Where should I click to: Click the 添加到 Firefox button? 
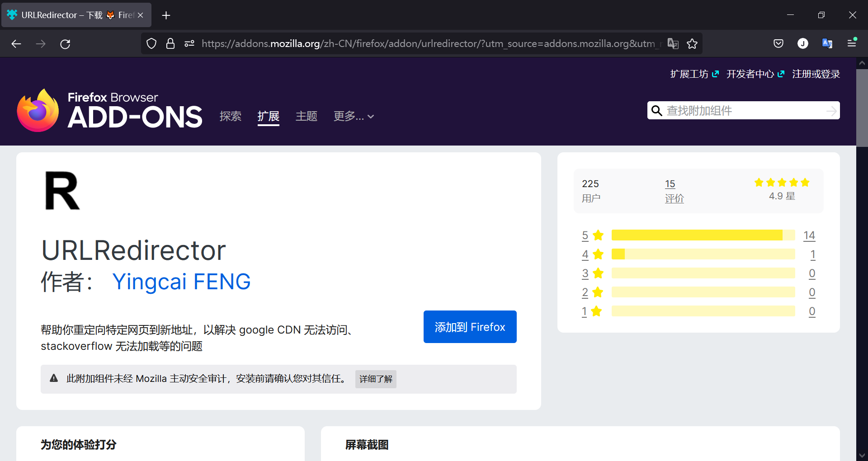coord(470,327)
